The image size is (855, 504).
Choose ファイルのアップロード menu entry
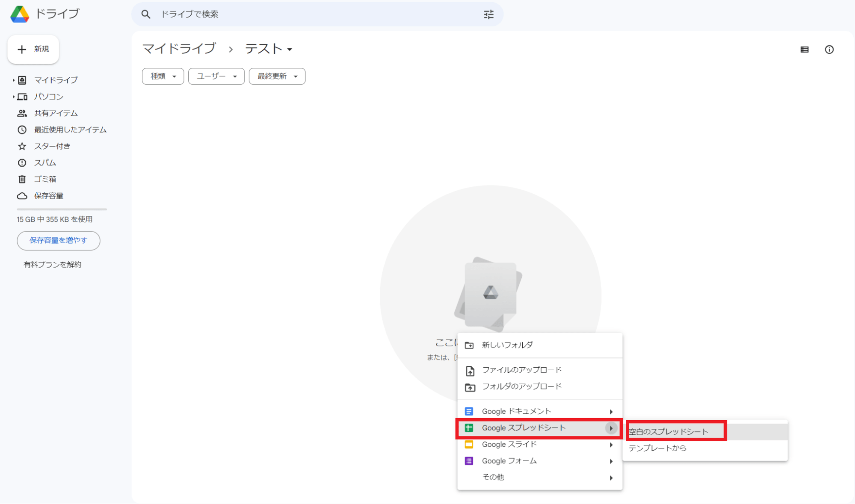pyautogui.click(x=521, y=370)
